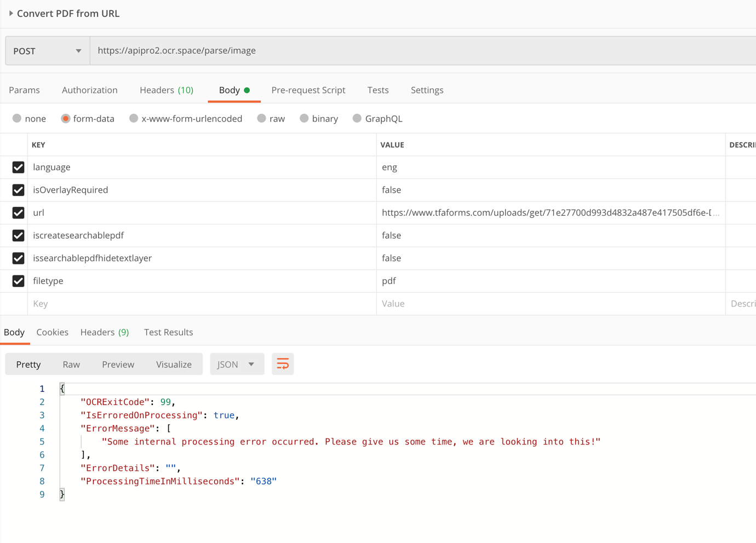
Task: Open the response Headers (9) tab
Action: pos(105,332)
